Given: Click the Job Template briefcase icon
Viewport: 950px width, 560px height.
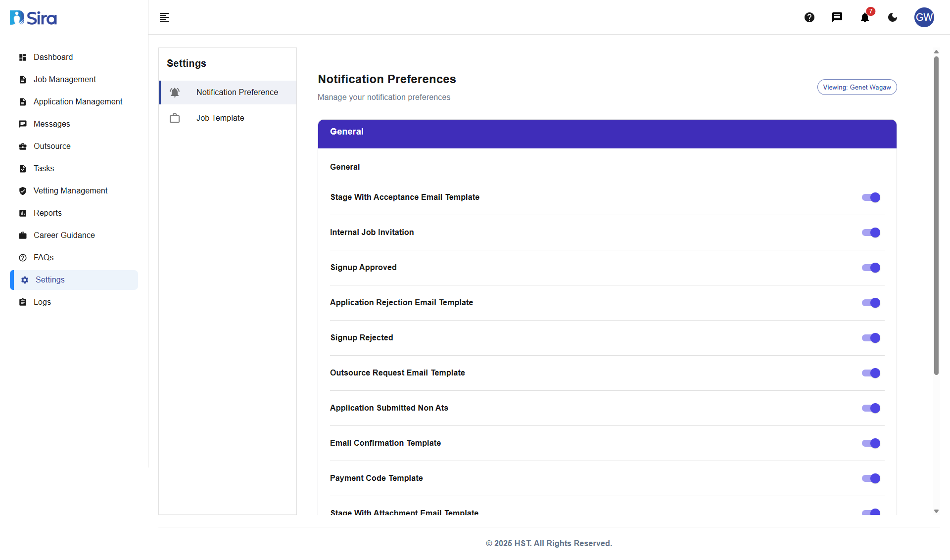Looking at the screenshot, I should [175, 118].
